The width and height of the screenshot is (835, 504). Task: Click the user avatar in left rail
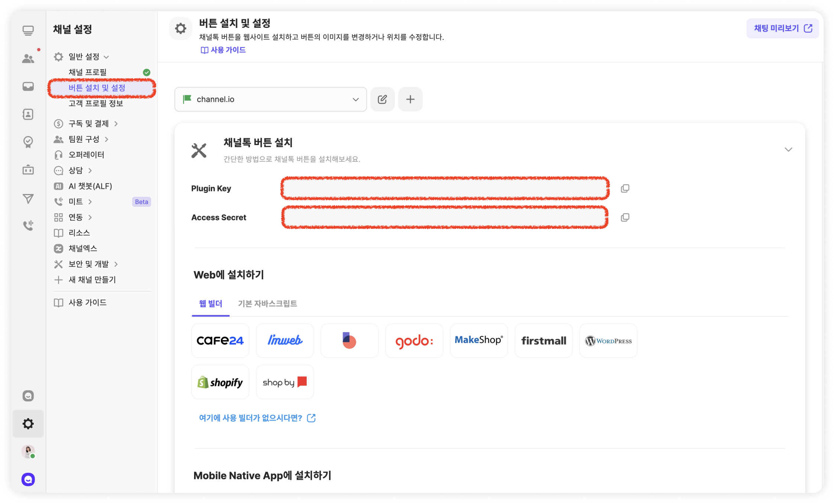(x=28, y=452)
